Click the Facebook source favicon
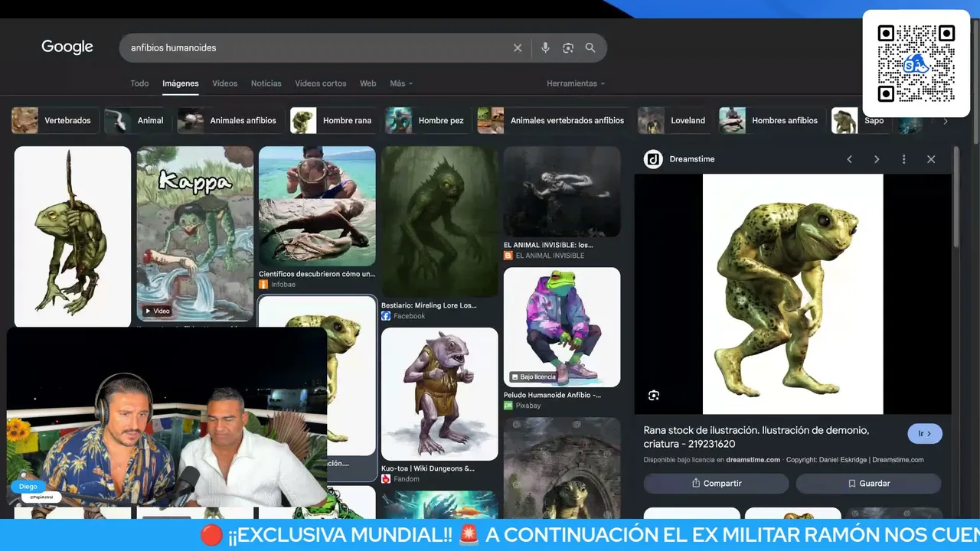 386,316
